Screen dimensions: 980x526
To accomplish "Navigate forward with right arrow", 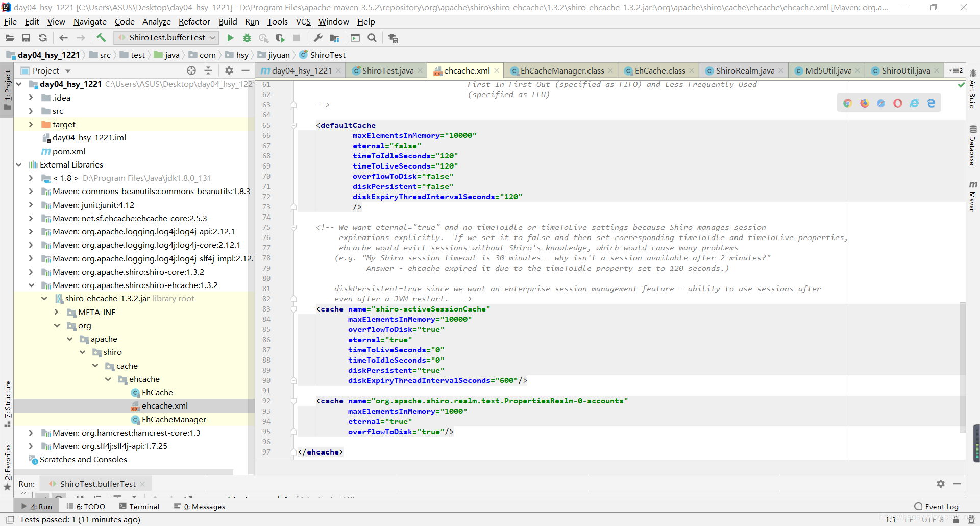I will pyautogui.click(x=81, y=38).
